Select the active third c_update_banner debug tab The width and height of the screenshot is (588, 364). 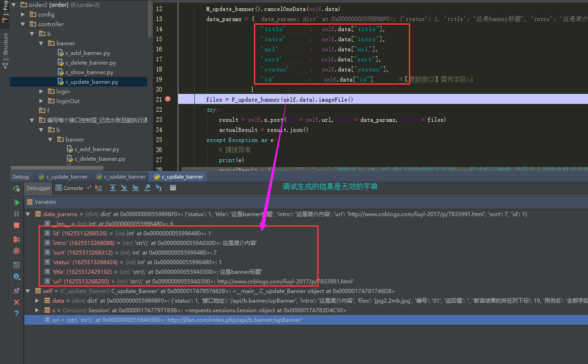pyautogui.click(x=179, y=176)
